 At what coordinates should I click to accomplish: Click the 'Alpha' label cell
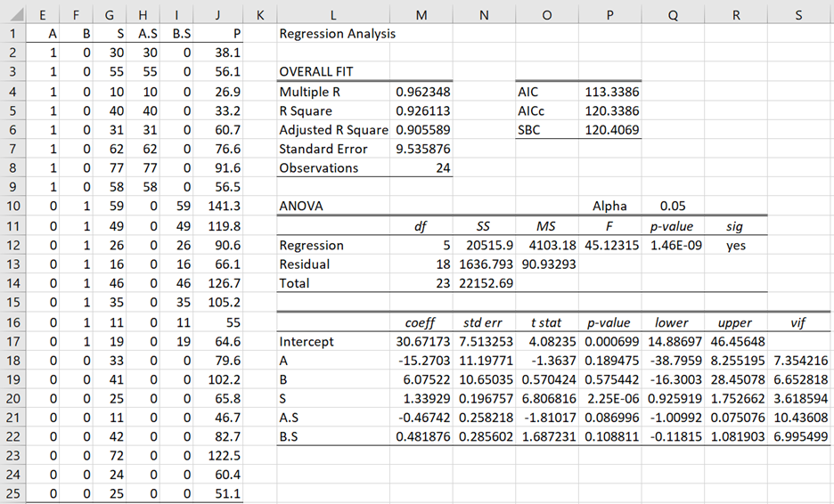coord(610,206)
